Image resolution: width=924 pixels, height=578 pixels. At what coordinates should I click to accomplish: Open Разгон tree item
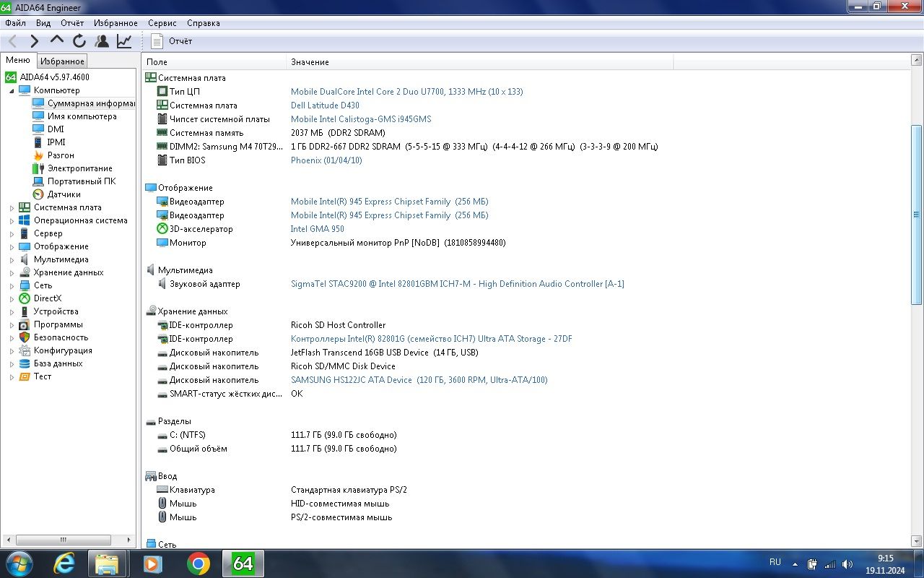(61, 155)
